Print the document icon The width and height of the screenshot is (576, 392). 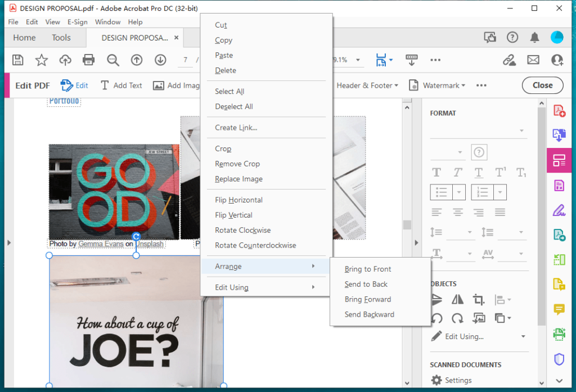pos(88,60)
